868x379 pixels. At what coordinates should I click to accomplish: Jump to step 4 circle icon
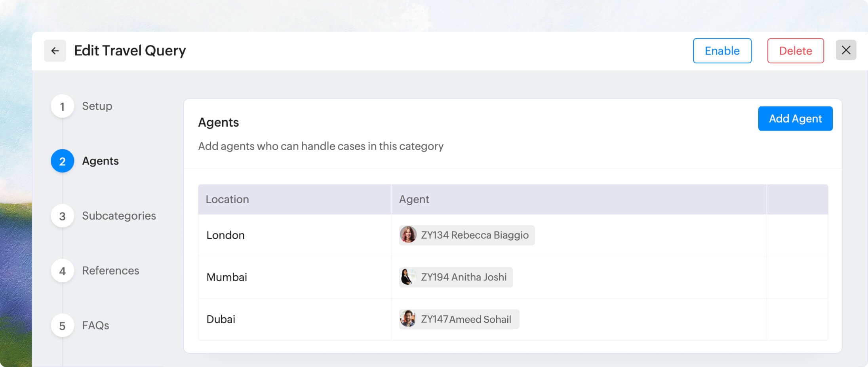(x=62, y=271)
